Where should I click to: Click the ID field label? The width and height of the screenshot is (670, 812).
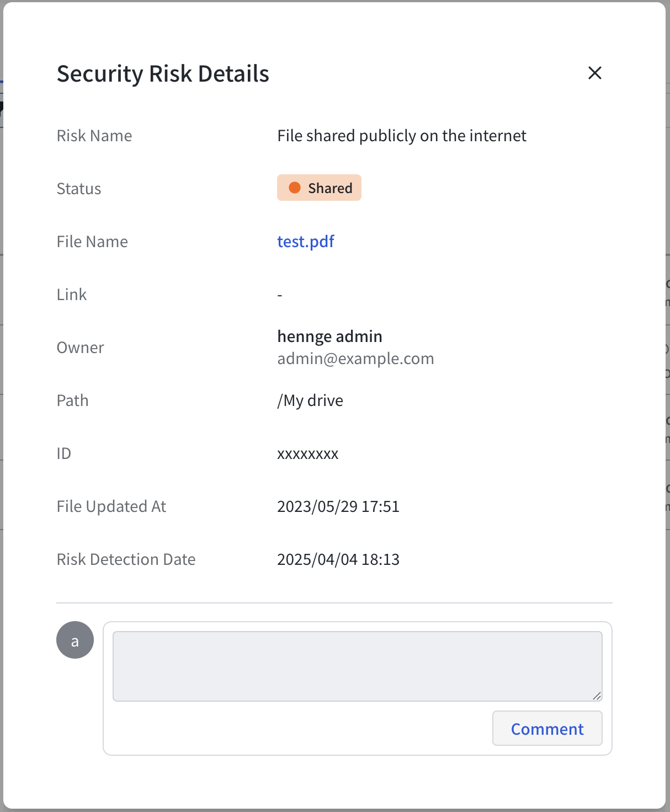[x=63, y=453]
